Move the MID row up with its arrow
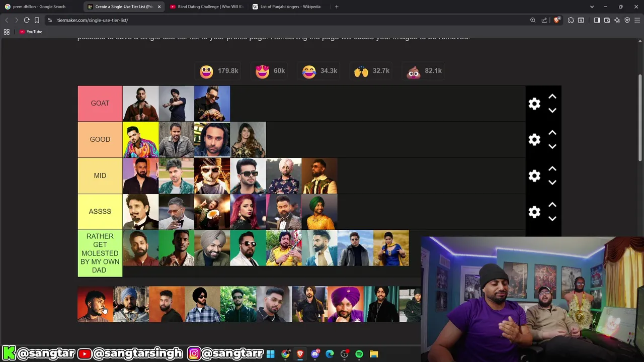The width and height of the screenshot is (644, 362). (x=552, y=169)
